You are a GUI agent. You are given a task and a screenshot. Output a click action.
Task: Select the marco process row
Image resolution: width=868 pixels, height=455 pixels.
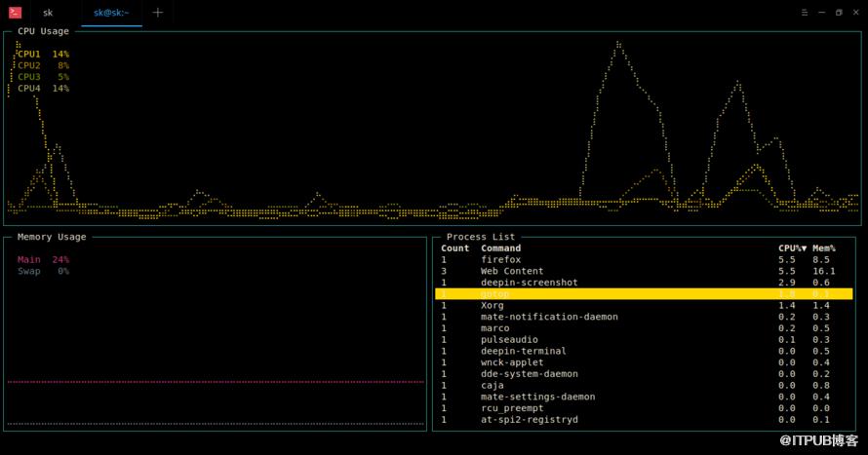pyautogui.click(x=644, y=327)
